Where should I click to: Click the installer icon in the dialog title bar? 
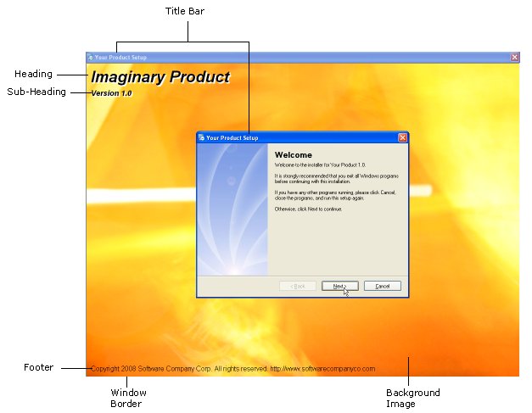click(202, 137)
